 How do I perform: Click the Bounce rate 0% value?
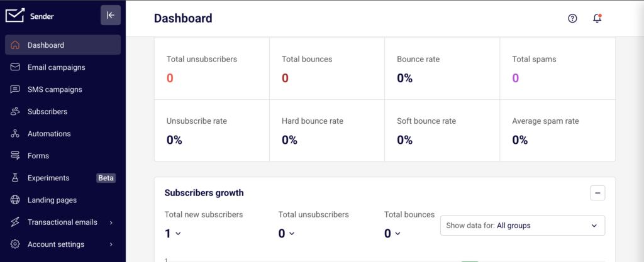click(x=404, y=78)
